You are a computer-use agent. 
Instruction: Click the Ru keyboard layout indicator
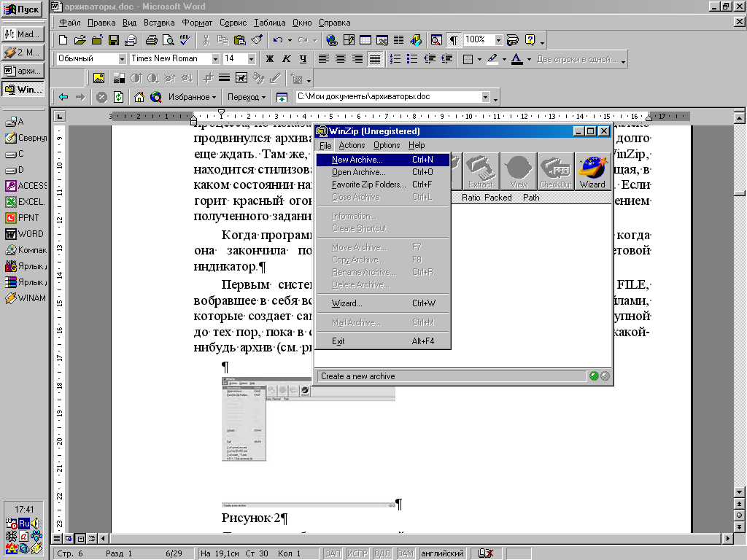tap(24, 524)
